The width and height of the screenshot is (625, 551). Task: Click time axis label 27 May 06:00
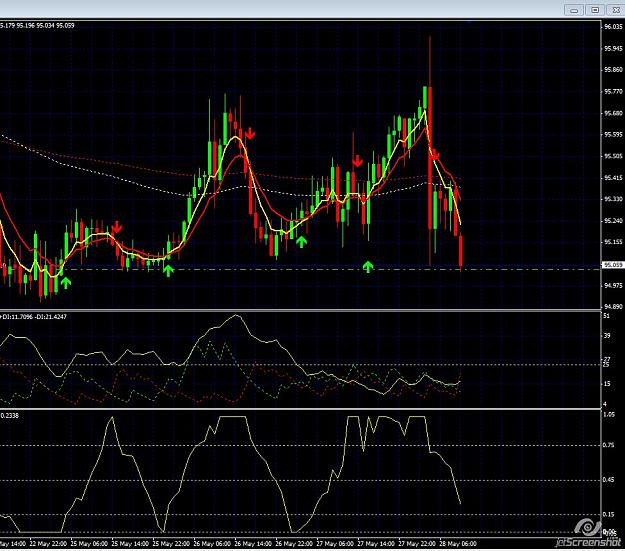(335, 544)
